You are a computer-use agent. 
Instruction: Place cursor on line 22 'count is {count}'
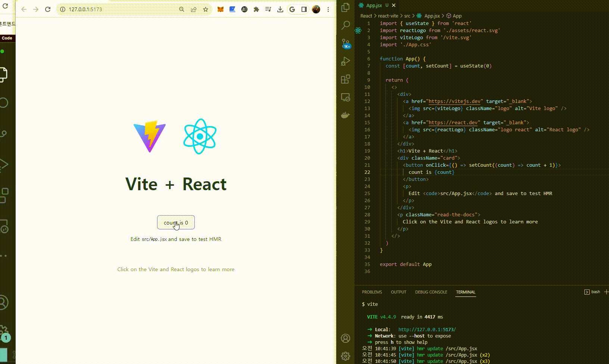[431, 172]
